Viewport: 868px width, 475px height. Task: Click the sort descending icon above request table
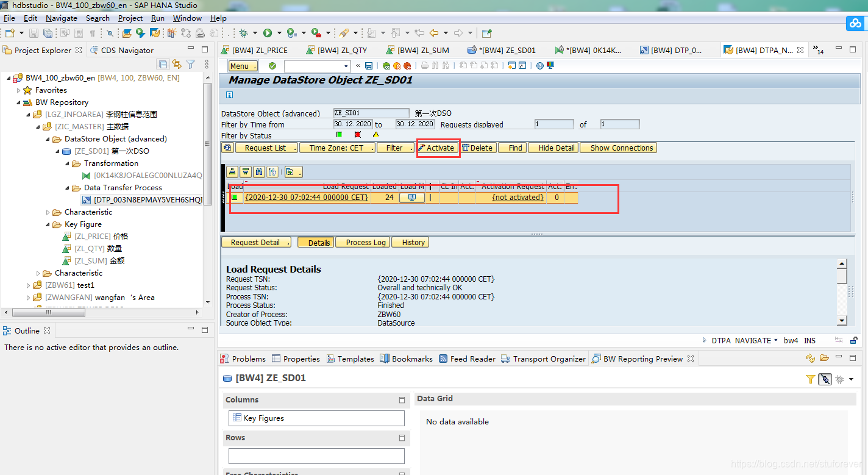(x=245, y=172)
